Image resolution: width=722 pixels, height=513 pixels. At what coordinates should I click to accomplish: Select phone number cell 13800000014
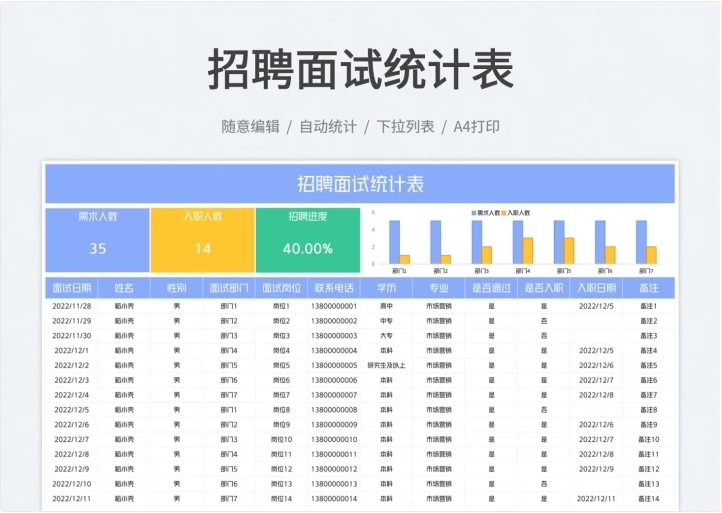(x=334, y=498)
